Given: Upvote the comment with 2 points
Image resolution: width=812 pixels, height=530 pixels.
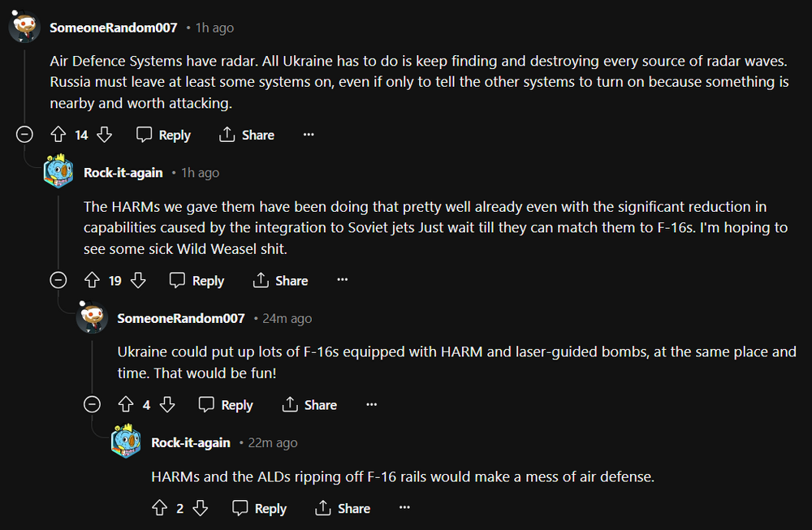Looking at the screenshot, I should [x=159, y=509].
